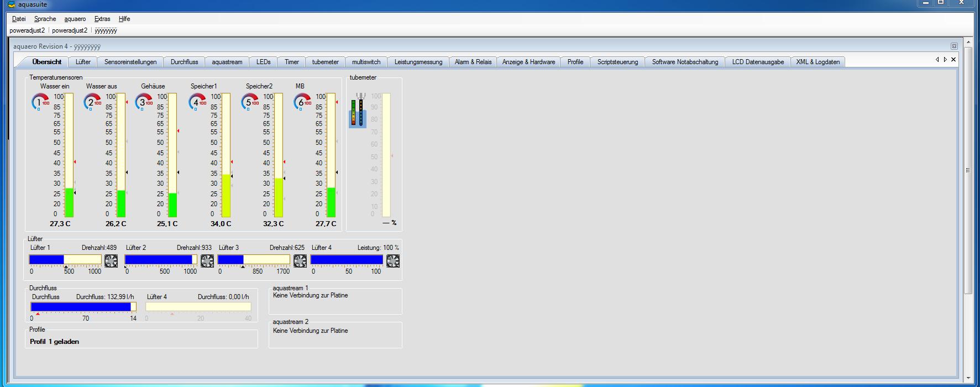Open the Hilfe menu
Image resolution: width=980 pixels, height=387 pixels.
[x=124, y=19]
